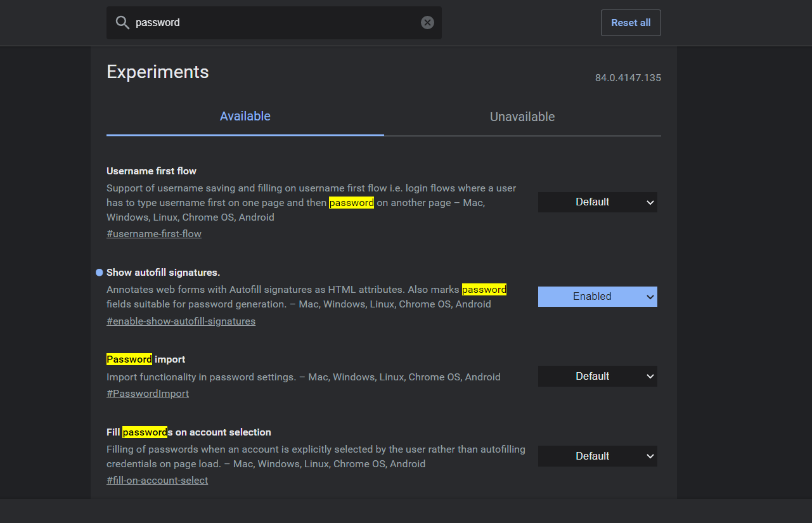812x523 pixels.
Task: Open the Show autofill signatures Enabled dropdown
Action: pyautogui.click(x=597, y=297)
